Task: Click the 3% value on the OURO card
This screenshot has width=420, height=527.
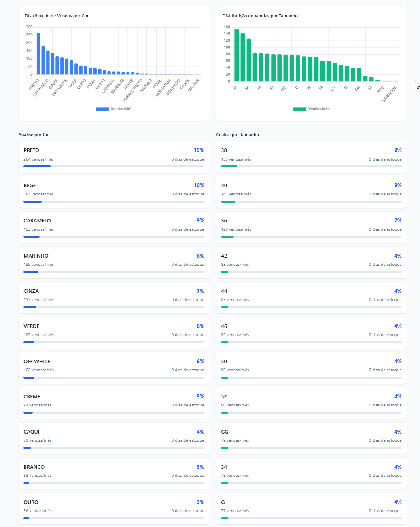Action: click(x=200, y=502)
